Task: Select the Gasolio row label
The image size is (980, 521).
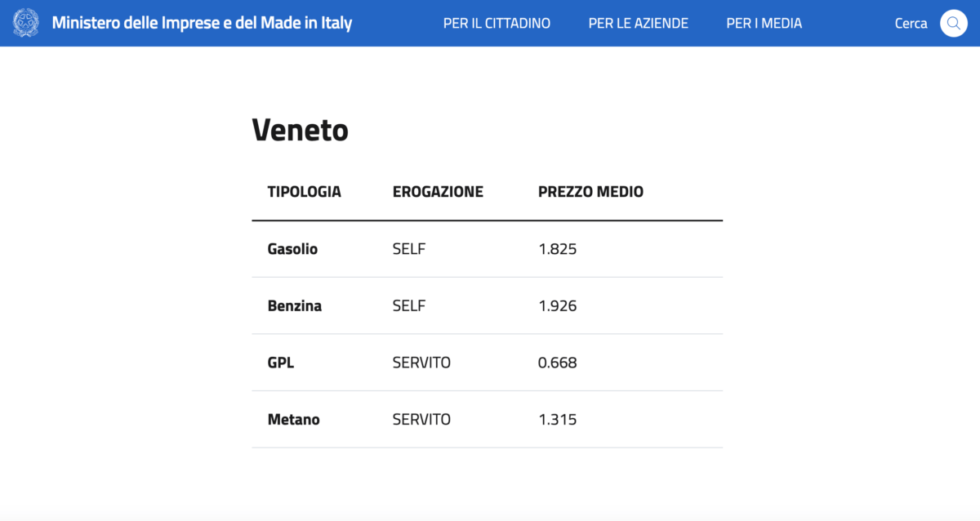Action: pyautogui.click(x=292, y=249)
